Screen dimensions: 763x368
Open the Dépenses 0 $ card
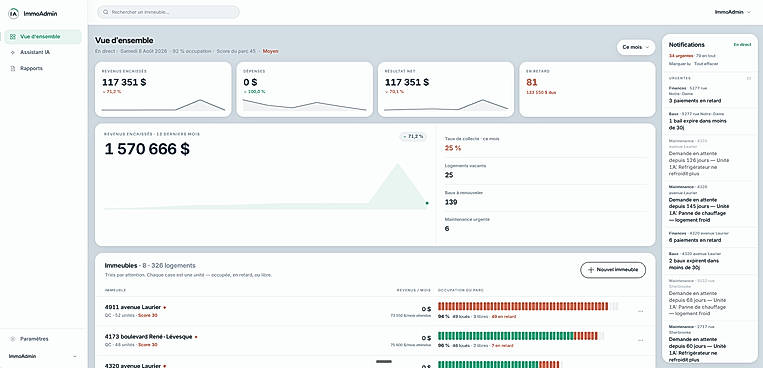coord(305,90)
